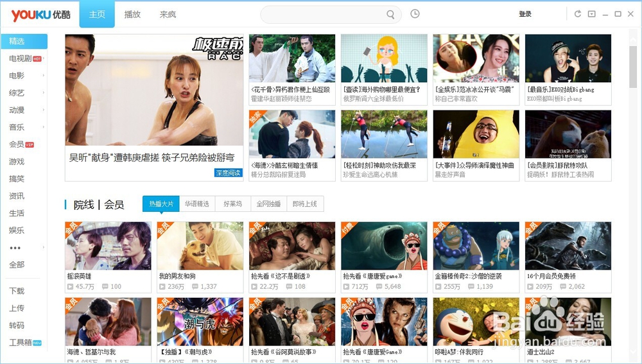Click the comment icon under 我的男友和狗

[195, 286]
